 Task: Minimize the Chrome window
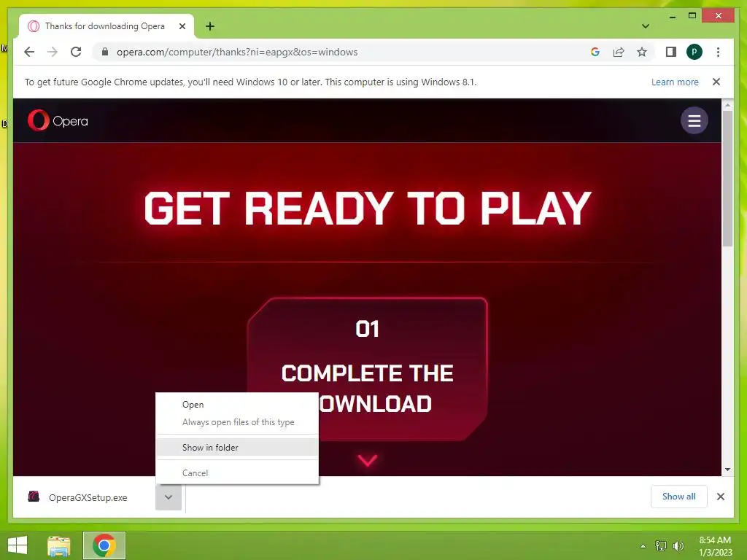click(672, 16)
